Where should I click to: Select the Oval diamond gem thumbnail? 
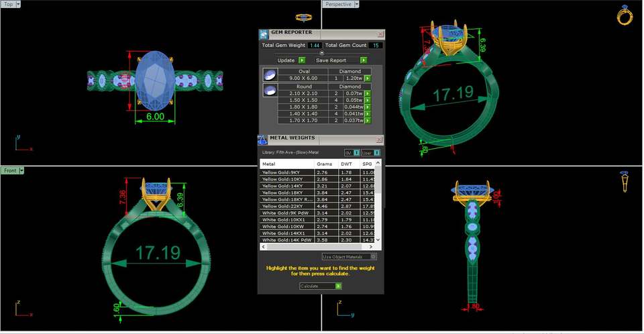270,74
